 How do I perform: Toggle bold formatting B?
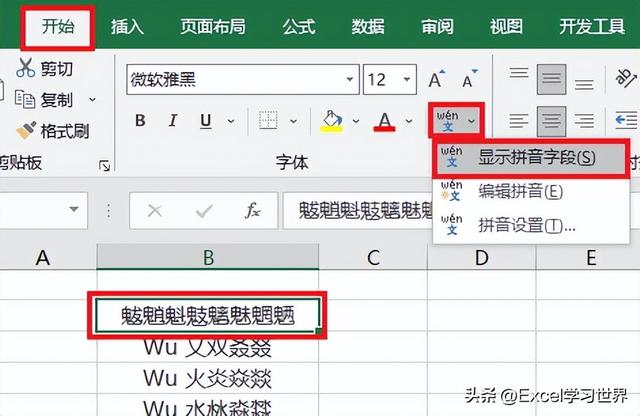tap(140, 121)
